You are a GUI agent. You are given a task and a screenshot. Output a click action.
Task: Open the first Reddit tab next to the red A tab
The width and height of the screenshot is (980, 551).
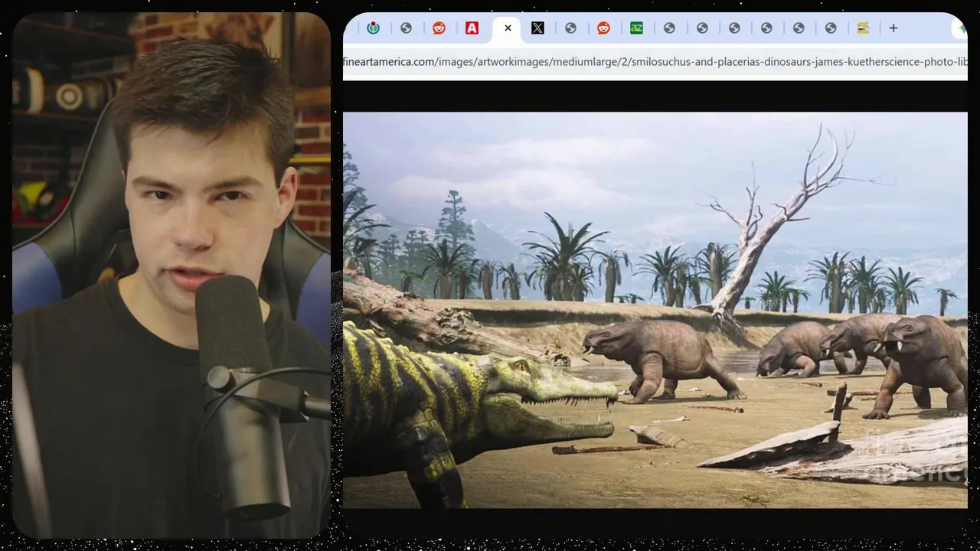pyautogui.click(x=439, y=28)
